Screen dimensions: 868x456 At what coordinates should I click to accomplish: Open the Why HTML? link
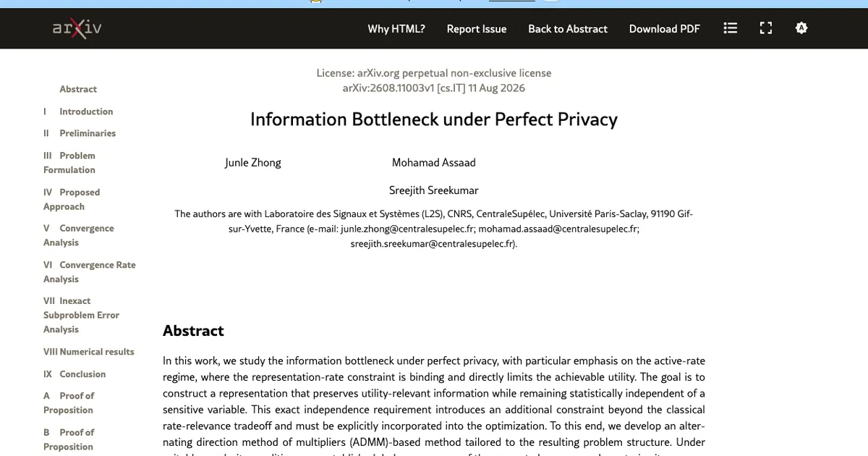(x=396, y=29)
